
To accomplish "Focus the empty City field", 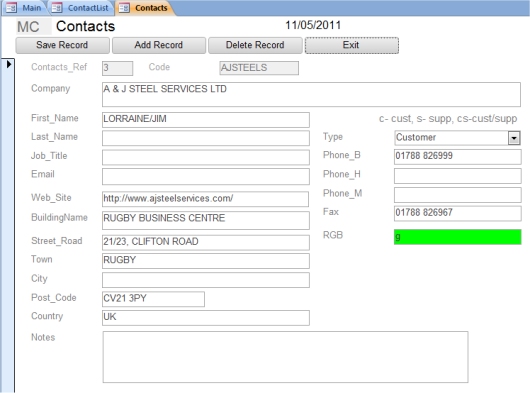I will [x=206, y=280].
